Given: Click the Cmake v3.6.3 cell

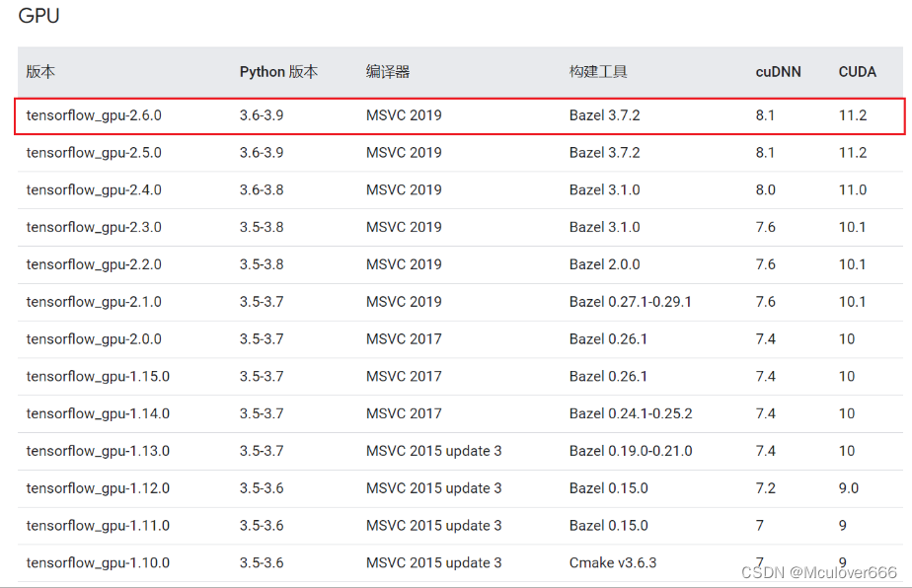Looking at the screenshot, I should (613, 562).
